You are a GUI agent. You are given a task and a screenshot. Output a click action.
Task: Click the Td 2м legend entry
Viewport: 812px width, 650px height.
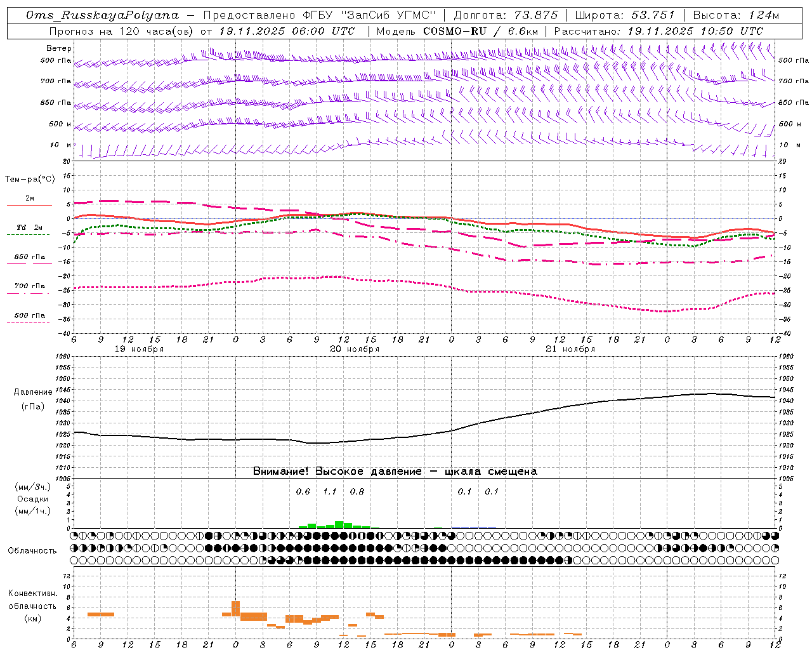coord(29,227)
